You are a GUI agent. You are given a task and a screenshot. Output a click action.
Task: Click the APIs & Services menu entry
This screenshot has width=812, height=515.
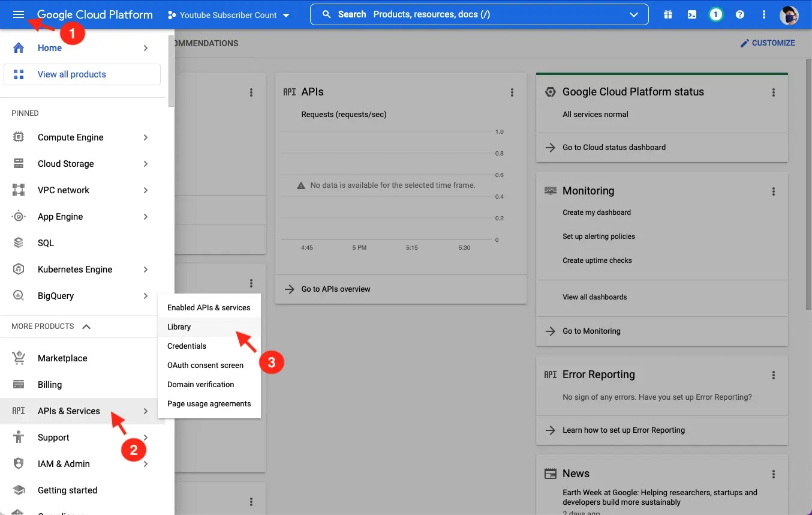82,411
